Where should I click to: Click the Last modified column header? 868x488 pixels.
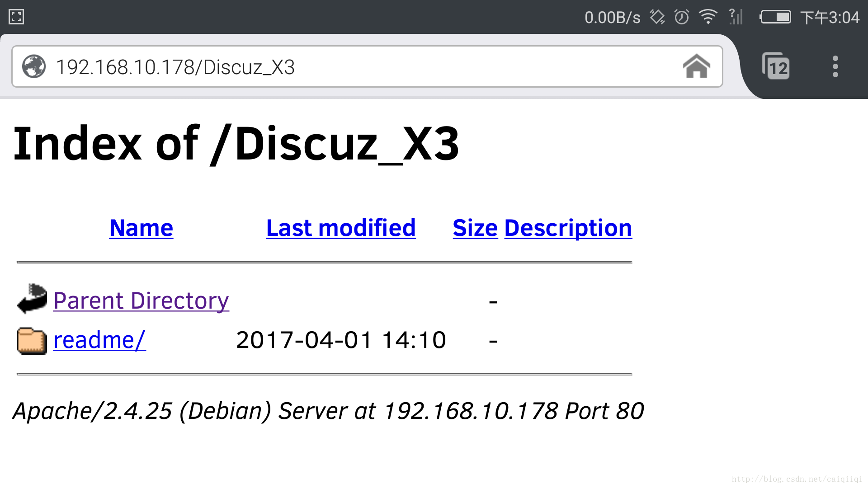point(341,228)
